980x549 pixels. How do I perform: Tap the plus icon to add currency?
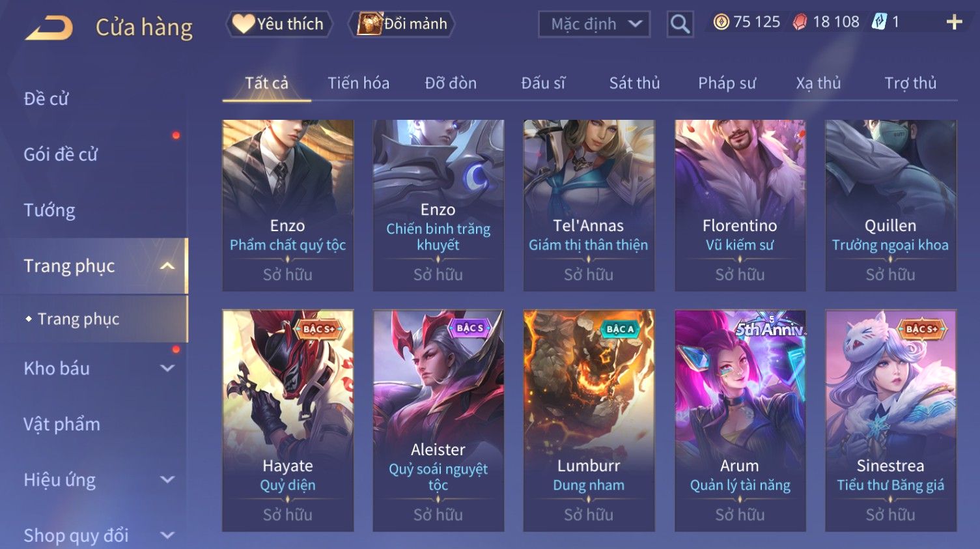(x=954, y=22)
